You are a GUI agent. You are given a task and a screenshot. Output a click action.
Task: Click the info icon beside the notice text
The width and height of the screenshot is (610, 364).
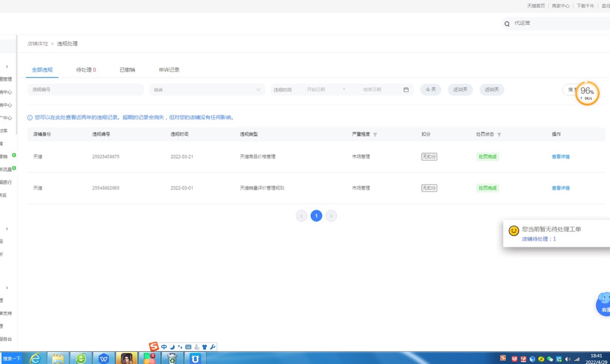pyautogui.click(x=30, y=117)
